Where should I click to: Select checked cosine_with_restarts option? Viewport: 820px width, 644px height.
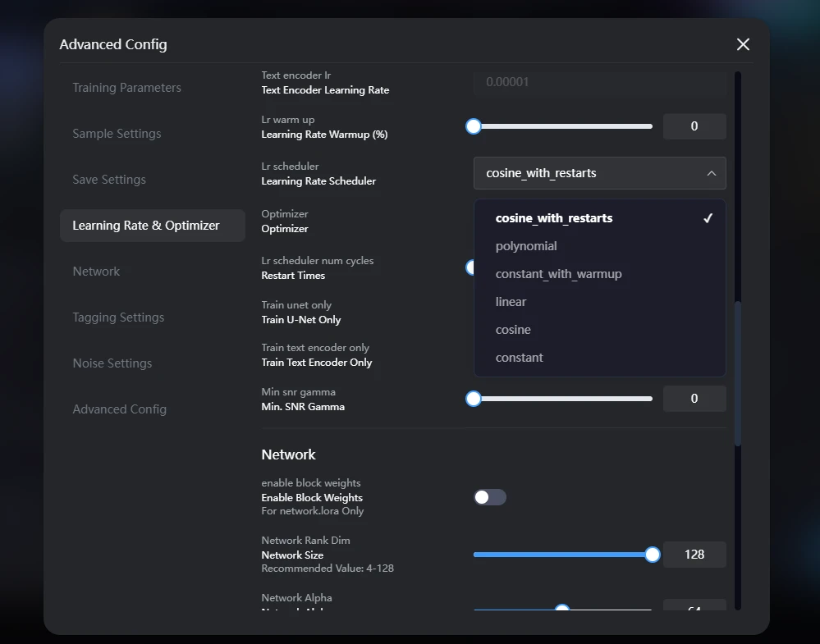click(x=554, y=218)
